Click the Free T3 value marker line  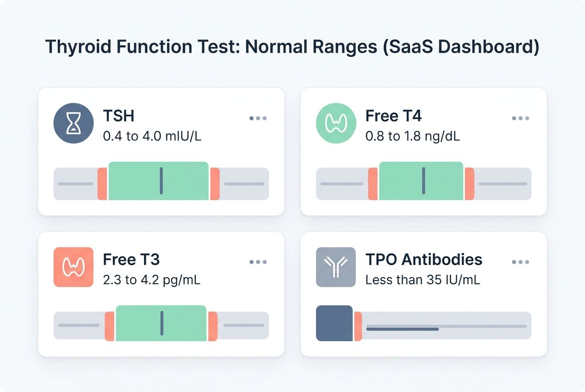point(162,323)
